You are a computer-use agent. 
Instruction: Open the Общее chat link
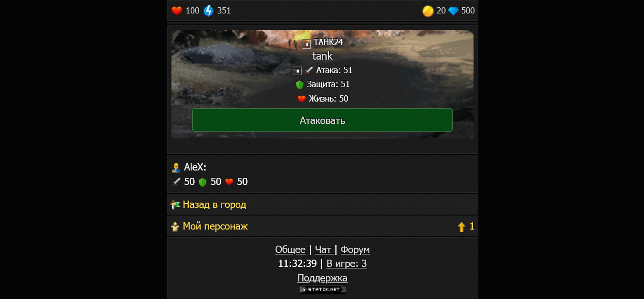[290, 250]
